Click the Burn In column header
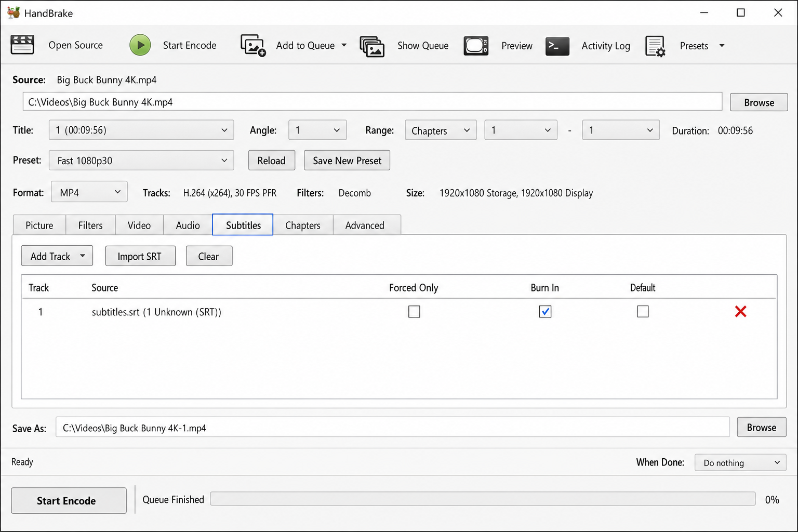 point(544,287)
